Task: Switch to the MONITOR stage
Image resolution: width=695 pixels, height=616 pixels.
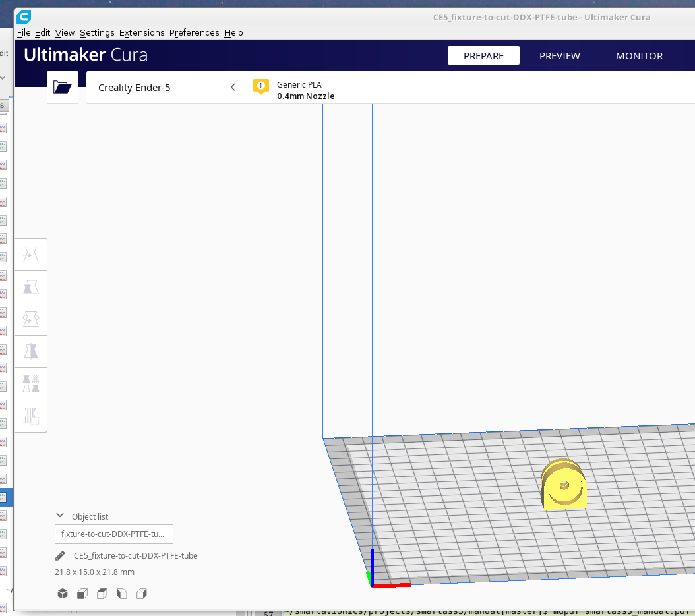Action: tap(639, 56)
